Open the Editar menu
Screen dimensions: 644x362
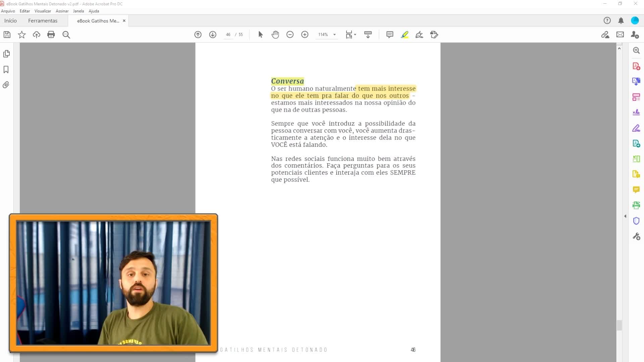tap(25, 11)
